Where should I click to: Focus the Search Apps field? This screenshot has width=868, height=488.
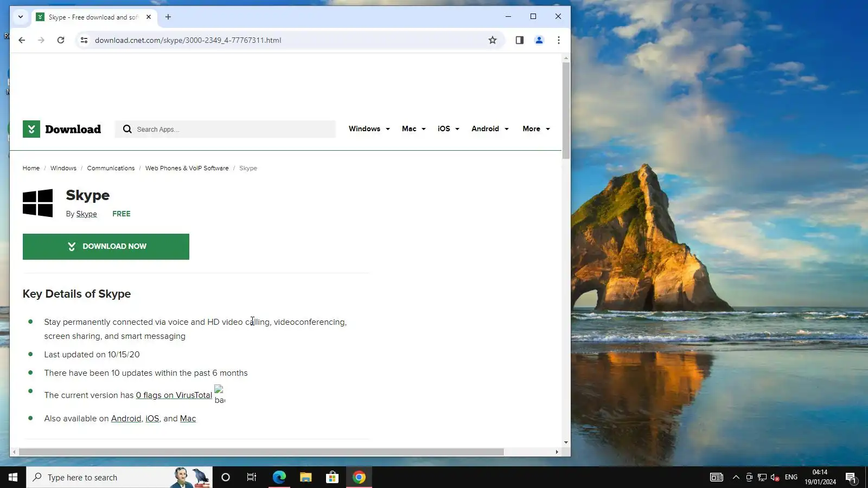pos(226,129)
